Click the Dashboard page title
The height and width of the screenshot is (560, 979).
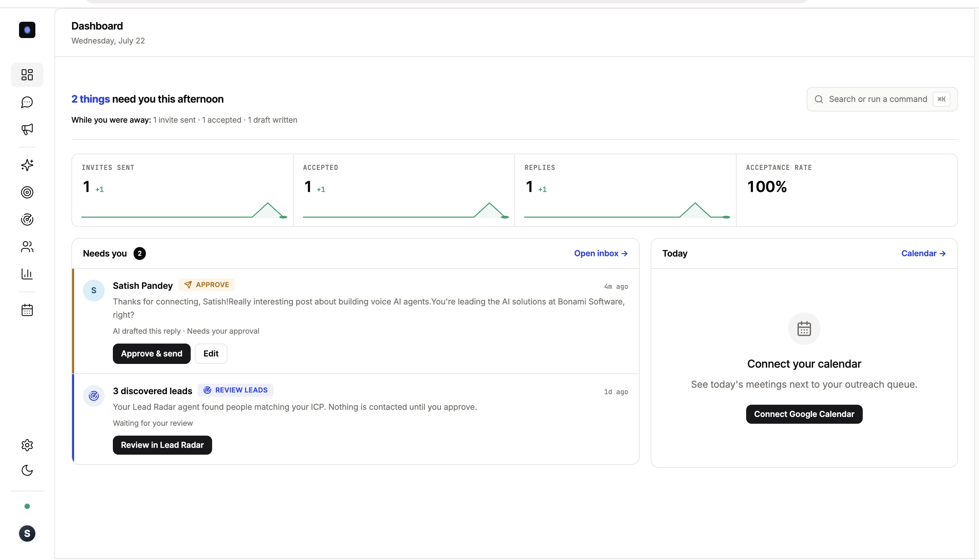tap(97, 26)
